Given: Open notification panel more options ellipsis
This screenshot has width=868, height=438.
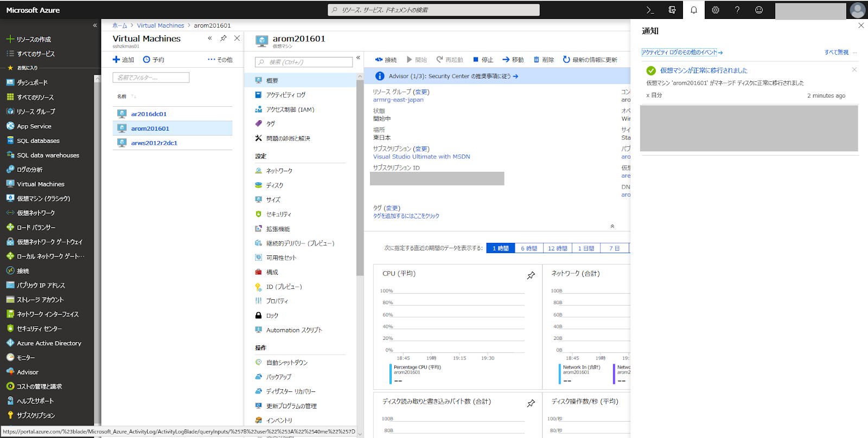Looking at the screenshot, I should (x=855, y=53).
